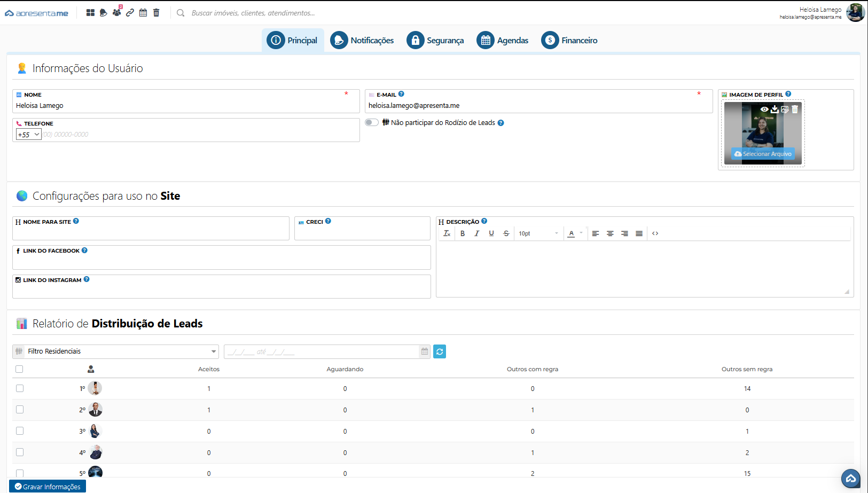The width and height of the screenshot is (868, 493).
Task: Open source code view in Descrição editor
Action: click(x=655, y=233)
